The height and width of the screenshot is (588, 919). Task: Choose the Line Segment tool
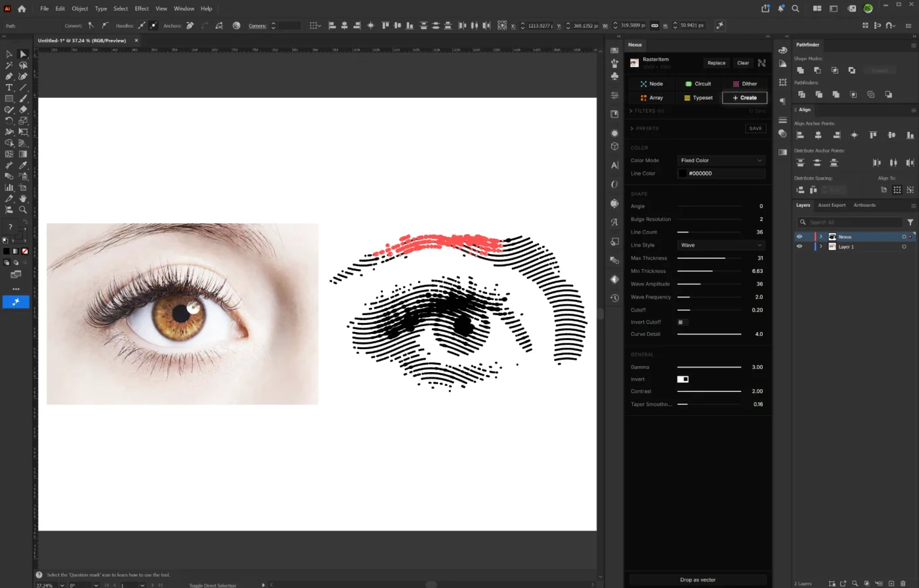point(23,87)
